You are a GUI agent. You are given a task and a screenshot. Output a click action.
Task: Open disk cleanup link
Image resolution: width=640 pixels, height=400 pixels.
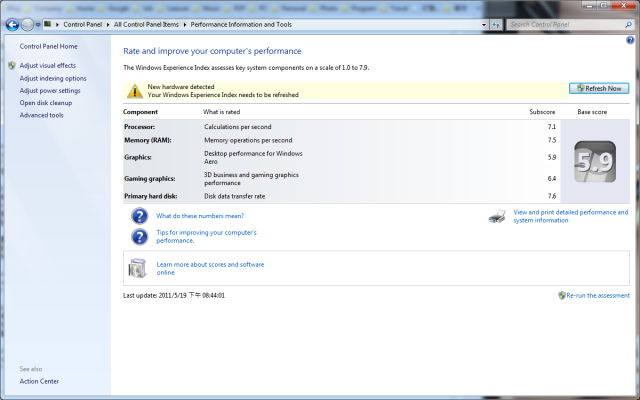46,103
